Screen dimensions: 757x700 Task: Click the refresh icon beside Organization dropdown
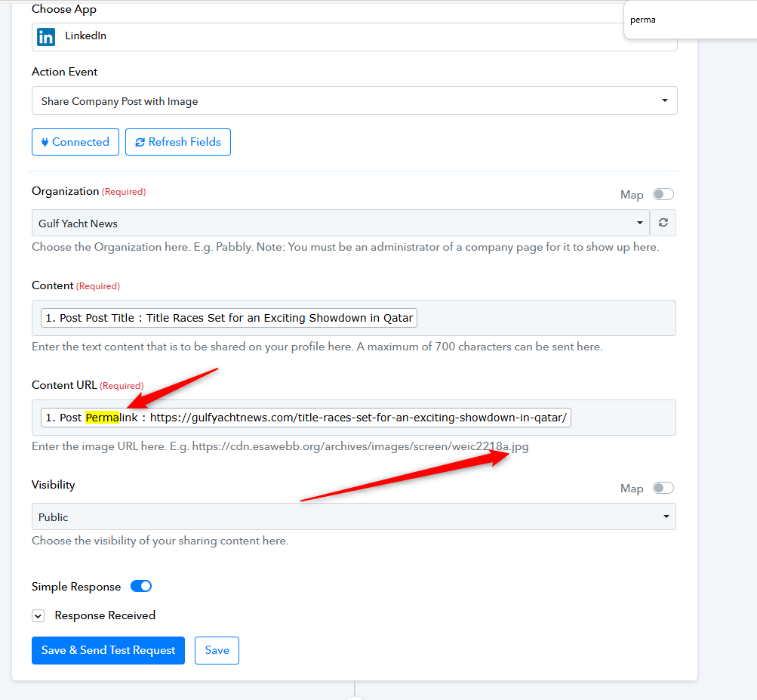663,223
